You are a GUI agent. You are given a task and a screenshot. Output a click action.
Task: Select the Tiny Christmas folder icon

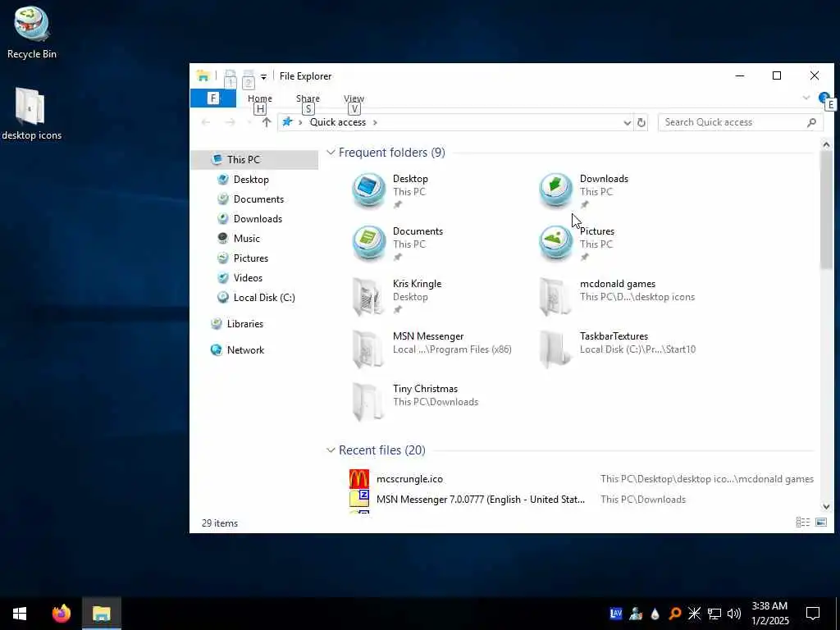tap(368, 400)
